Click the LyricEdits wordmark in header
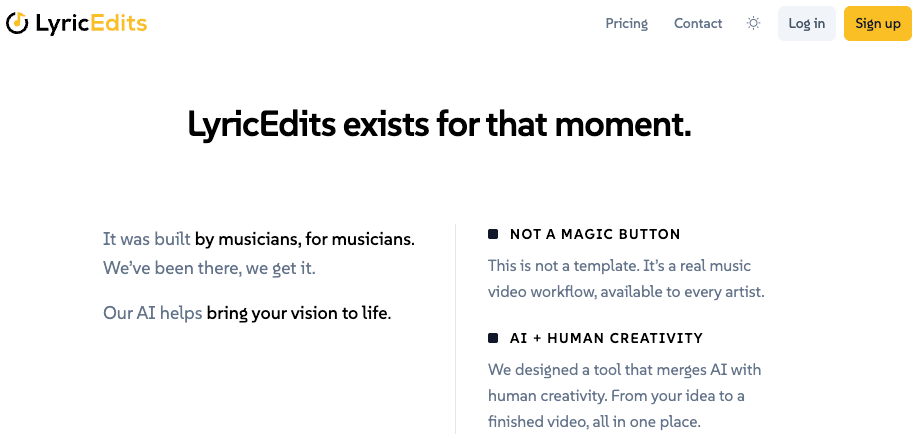The image size is (922, 447). [x=91, y=23]
